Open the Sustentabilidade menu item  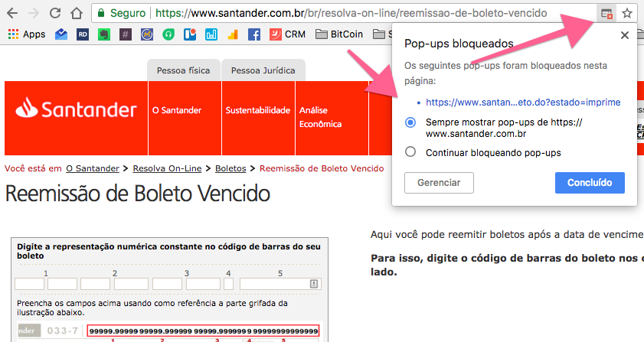click(x=258, y=110)
